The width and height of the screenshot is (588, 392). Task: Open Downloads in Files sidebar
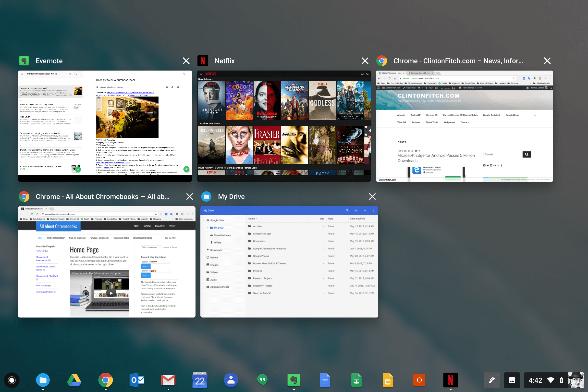click(216, 250)
